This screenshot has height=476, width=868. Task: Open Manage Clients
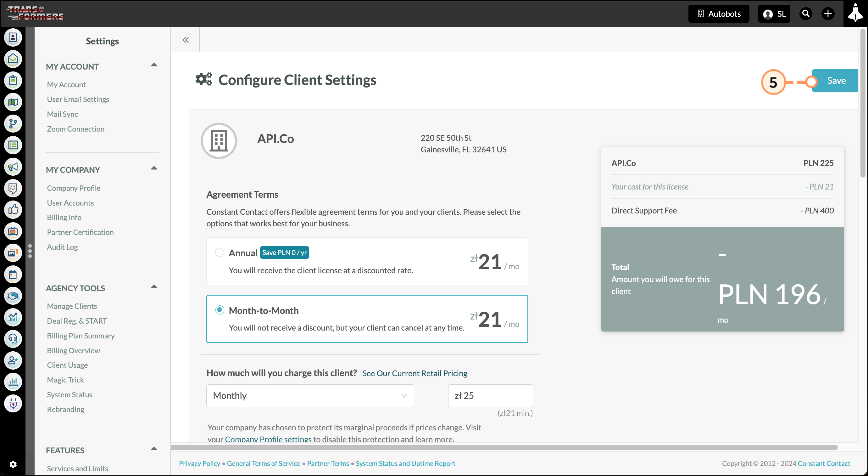72,306
